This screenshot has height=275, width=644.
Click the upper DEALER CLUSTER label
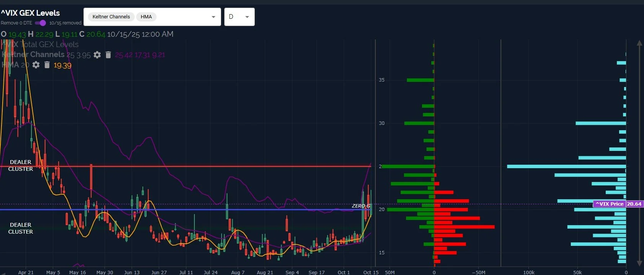pos(21,165)
